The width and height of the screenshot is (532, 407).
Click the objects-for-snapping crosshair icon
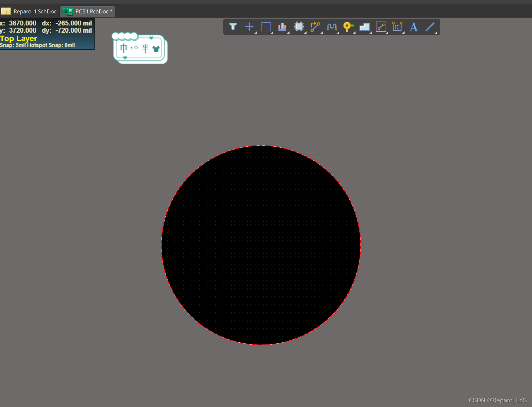[x=249, y=26]
